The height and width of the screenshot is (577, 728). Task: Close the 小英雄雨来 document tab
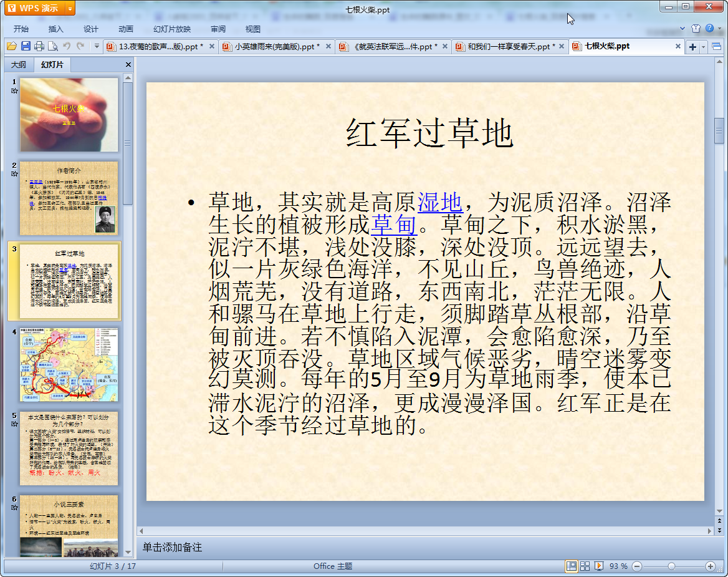(x=328, y=46)
